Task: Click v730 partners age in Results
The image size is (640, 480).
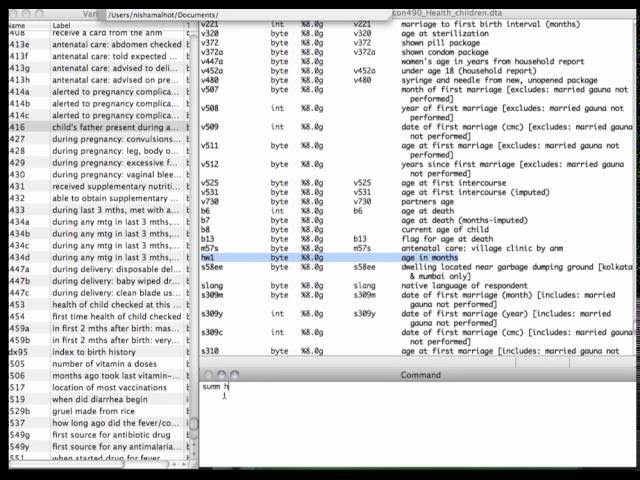Action: [x=327, y=202]
